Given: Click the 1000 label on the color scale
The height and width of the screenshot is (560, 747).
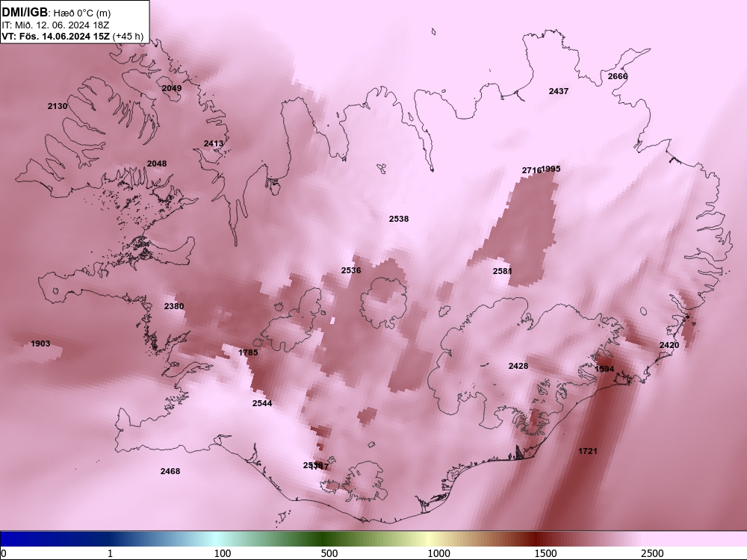Looking at the screenshot, I should pyautogui.click(x=438, y=553).
